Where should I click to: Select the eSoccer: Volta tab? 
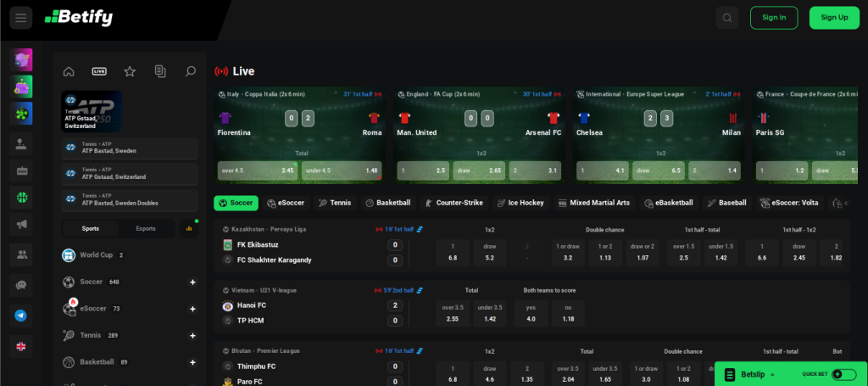tap(790, 204)
